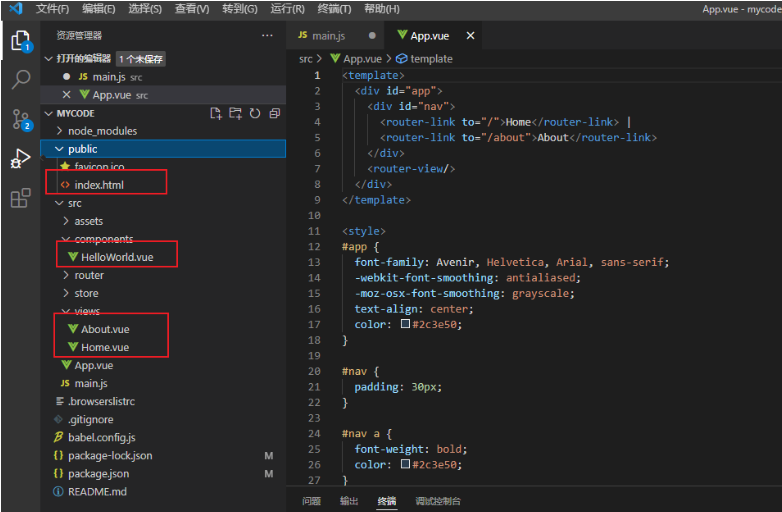Screen dimensions: 782x512
Task: Open the 终端(T) menu
Action: click(334, 8)
